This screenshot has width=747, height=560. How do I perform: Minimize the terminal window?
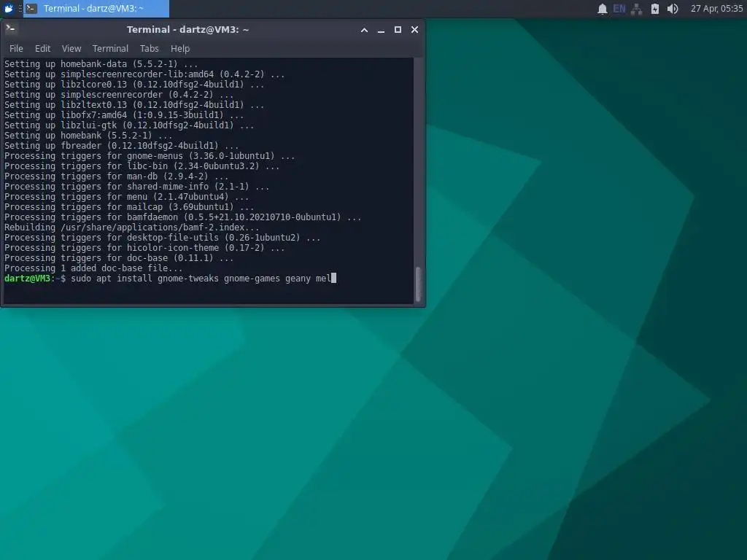381,29
